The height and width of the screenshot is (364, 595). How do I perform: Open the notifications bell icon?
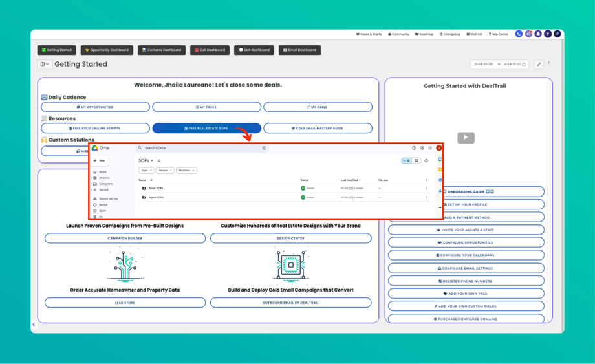[538, 34]
